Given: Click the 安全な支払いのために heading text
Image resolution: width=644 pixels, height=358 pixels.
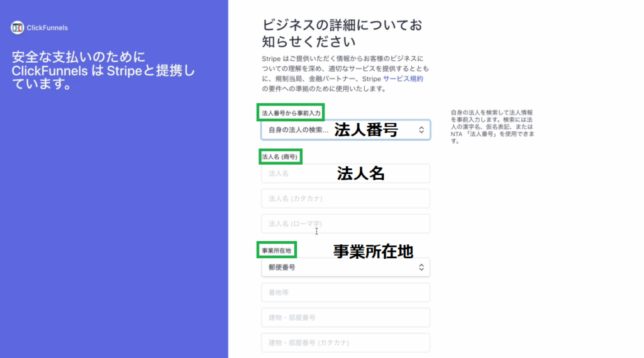Looking at the screenshot, I should (x=103, y=70).
